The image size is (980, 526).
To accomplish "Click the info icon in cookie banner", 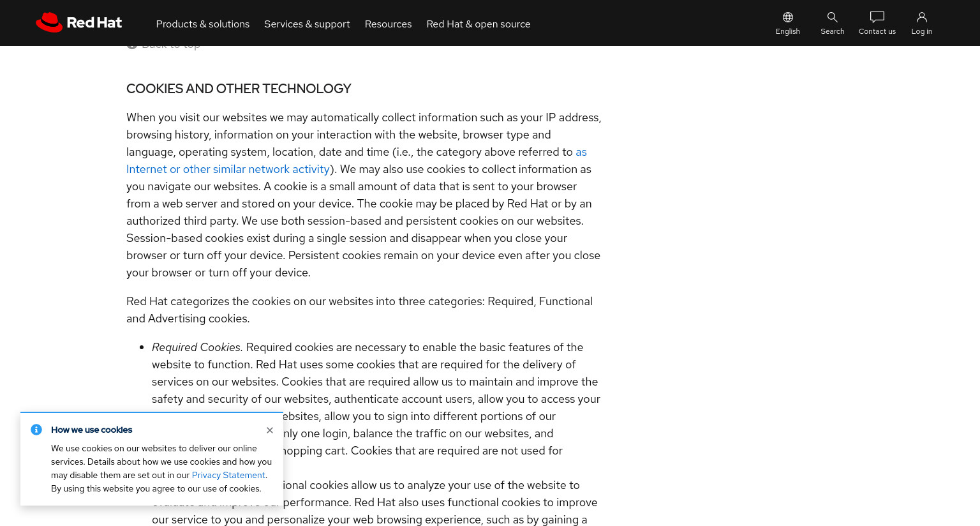I will click(36, 430).
